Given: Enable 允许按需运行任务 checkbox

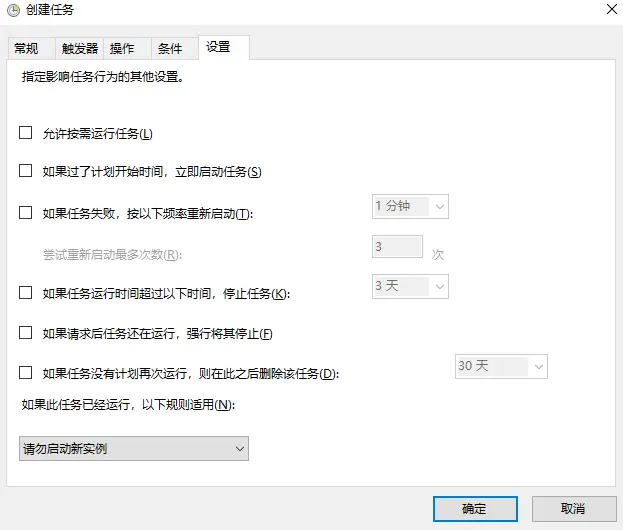Looking at the screenshot, I should [25, 133].
